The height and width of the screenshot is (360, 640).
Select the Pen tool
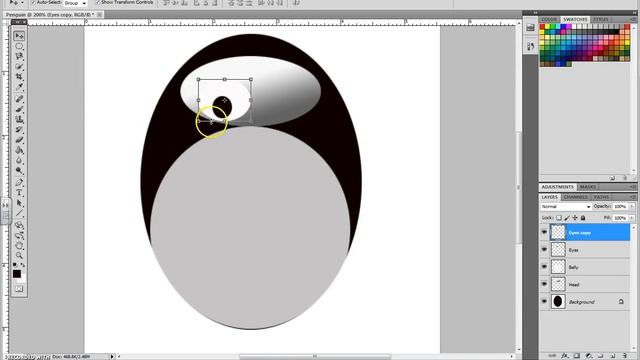[x=19, y=182]
